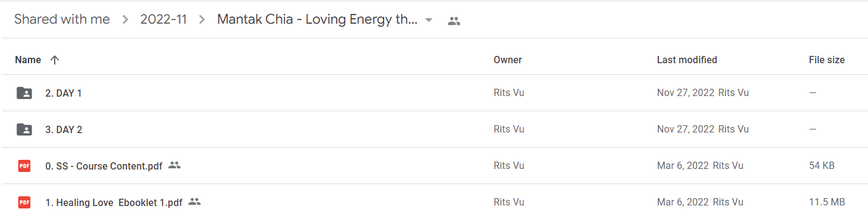868x220 pixels.
Task: Click the File size column header
Action: point(827,60)
